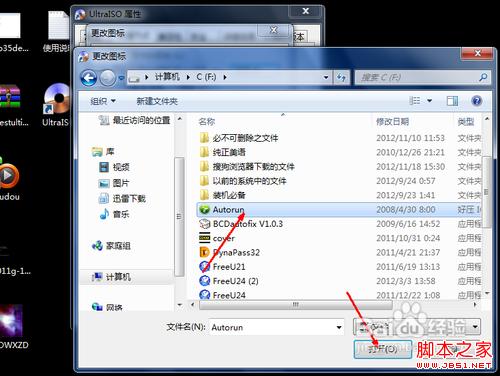The width and height of the screenshot is (500, 376).
Task: Select the DynaPass32 application icon
Action: coord(204,252)
